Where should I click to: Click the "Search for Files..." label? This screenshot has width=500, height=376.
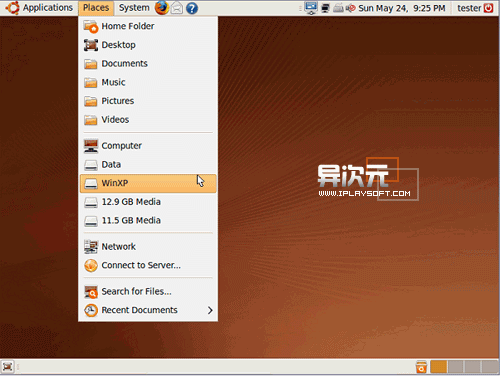137,292
